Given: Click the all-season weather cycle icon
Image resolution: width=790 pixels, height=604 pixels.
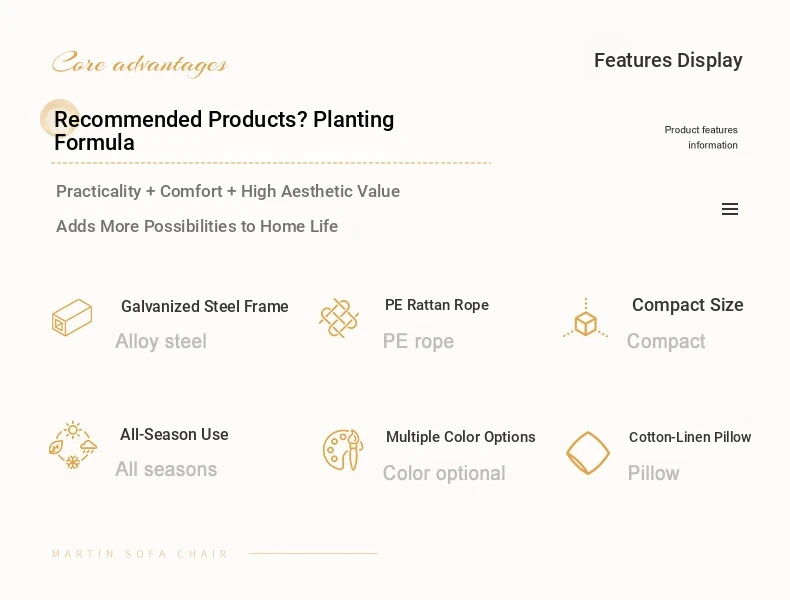Looking at the screenshot, I should click(x=73, y=445).
